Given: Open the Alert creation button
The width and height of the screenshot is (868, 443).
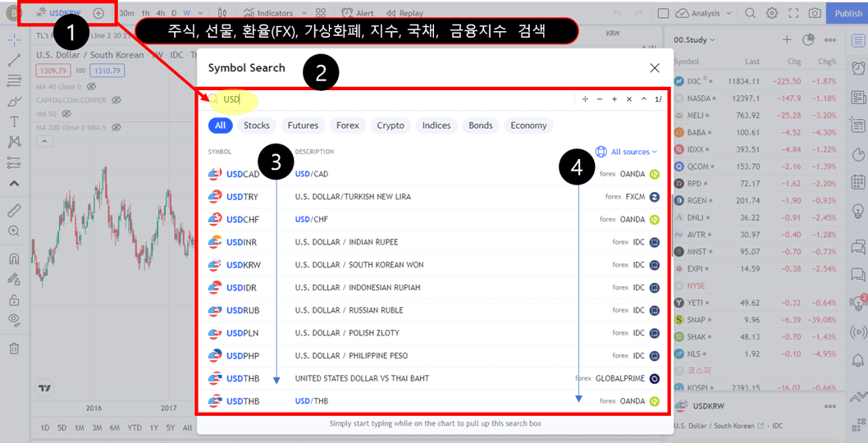Looking at the screenshot, I should [357, 13].
